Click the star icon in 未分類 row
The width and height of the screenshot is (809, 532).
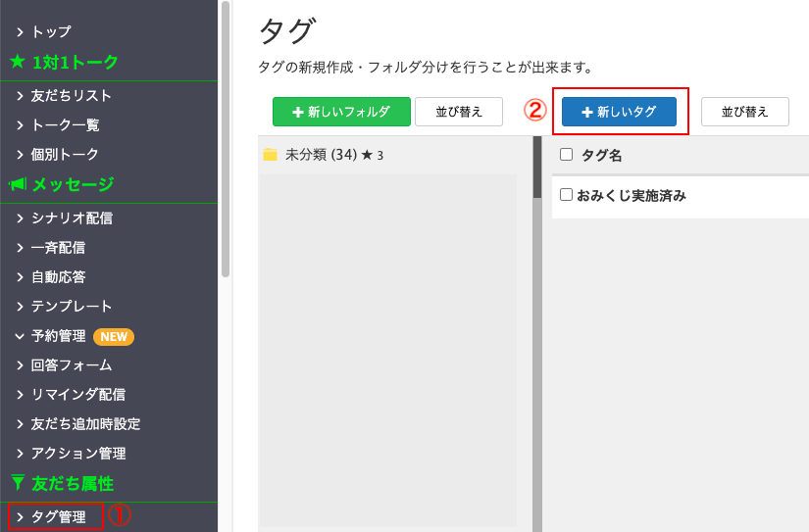(367, 155)
